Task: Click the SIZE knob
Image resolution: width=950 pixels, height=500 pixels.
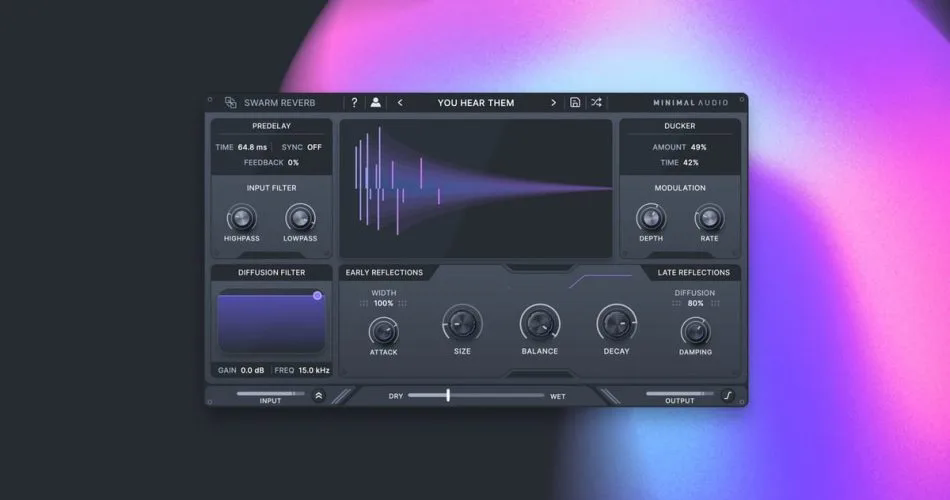Action: tap(462, 324)
